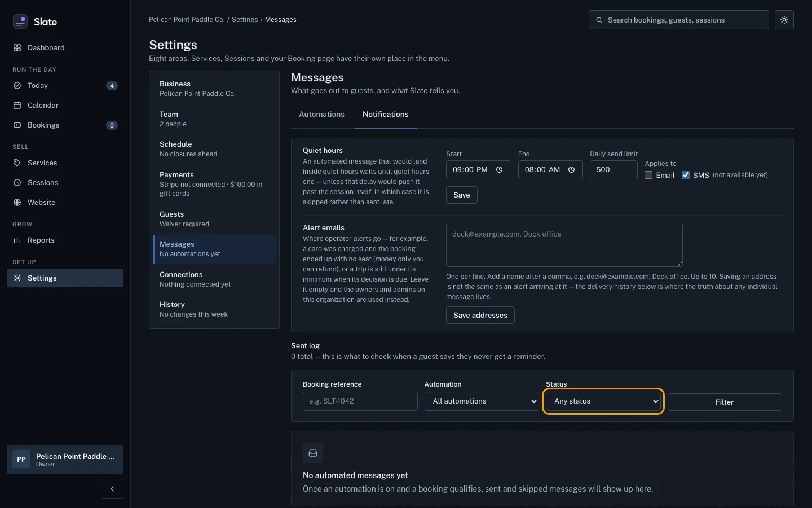
Task: Open Business settings section
Action: (214, 89)
